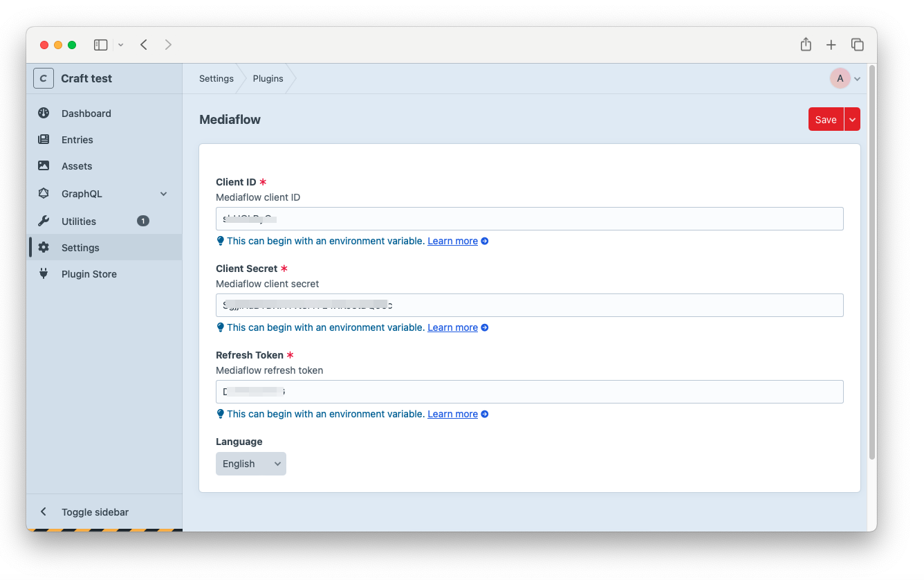Click the Safari share icon
Image resolution: width=924 pixels, height=580 pixels.
pyautogui.click(x=806, y=44)
